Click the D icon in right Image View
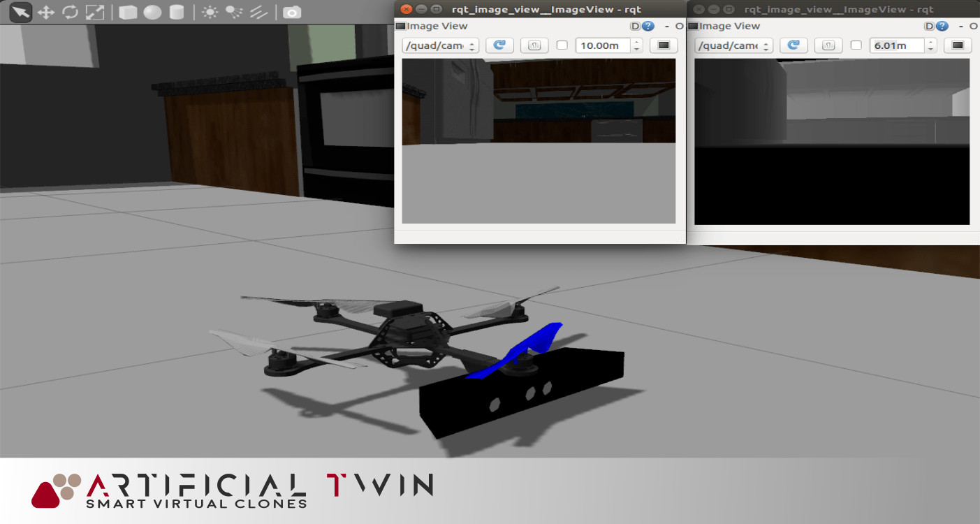The width and height of the screenshot is (980, 524). 929,26
